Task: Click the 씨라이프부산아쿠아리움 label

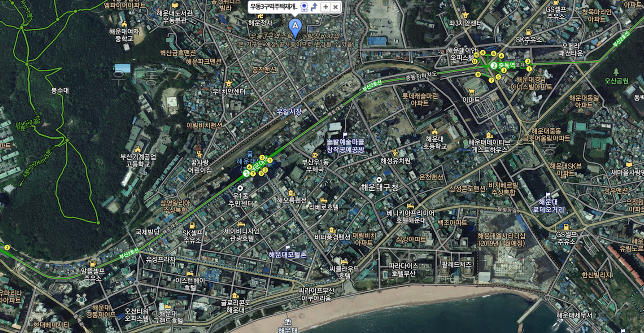Action: click(x=317, y=294)
